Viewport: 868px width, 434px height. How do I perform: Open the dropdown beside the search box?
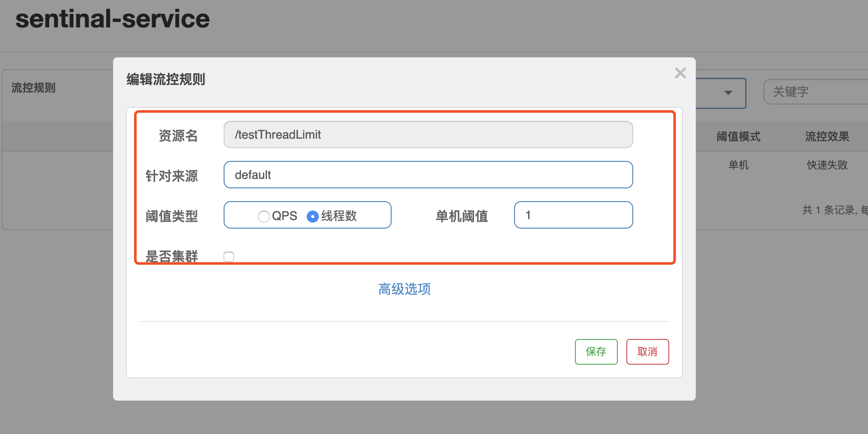tap(728, 93)
